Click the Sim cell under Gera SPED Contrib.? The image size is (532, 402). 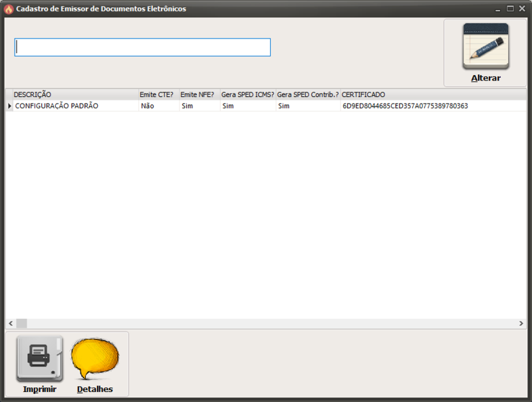(x=308, y=106)
